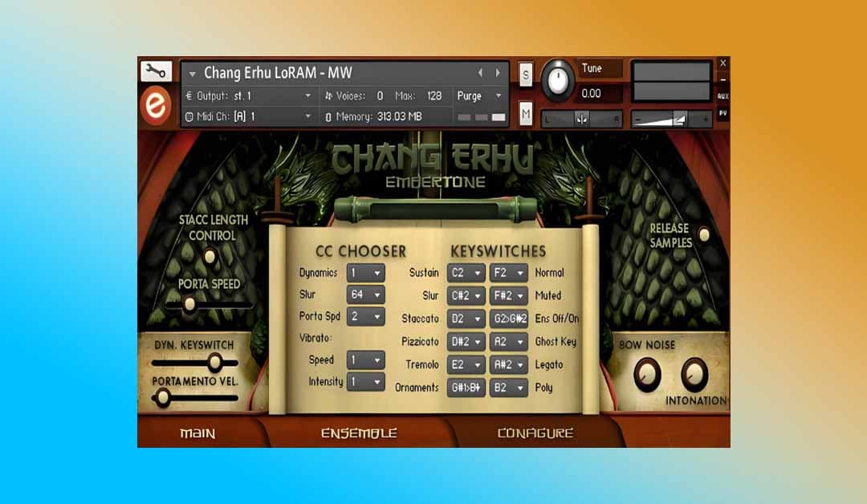The height and width of the screenshot is (504, 867).
Task: Open the Slur keyswitch C#2 dropdown
Action: (x=466, y=295)
